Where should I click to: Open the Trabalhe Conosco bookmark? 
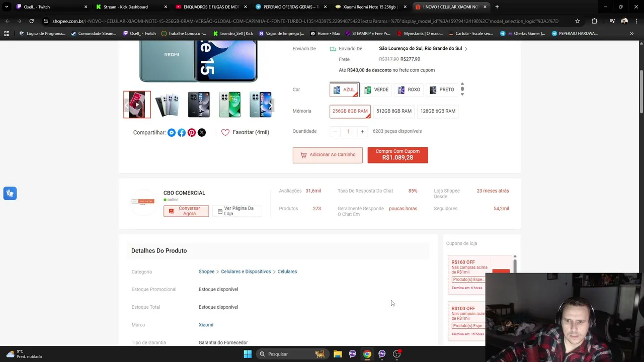(184, 34)
